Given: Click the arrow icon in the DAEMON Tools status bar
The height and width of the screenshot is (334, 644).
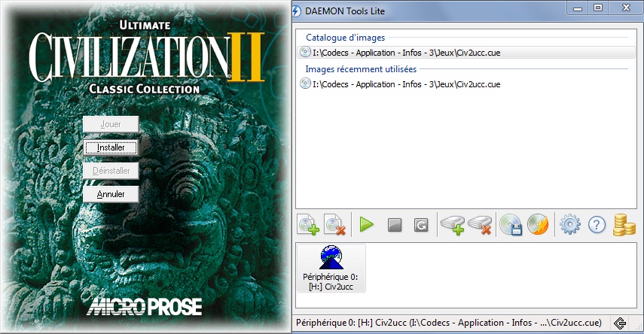Looking at the screenshot, I should pos(619,323).
